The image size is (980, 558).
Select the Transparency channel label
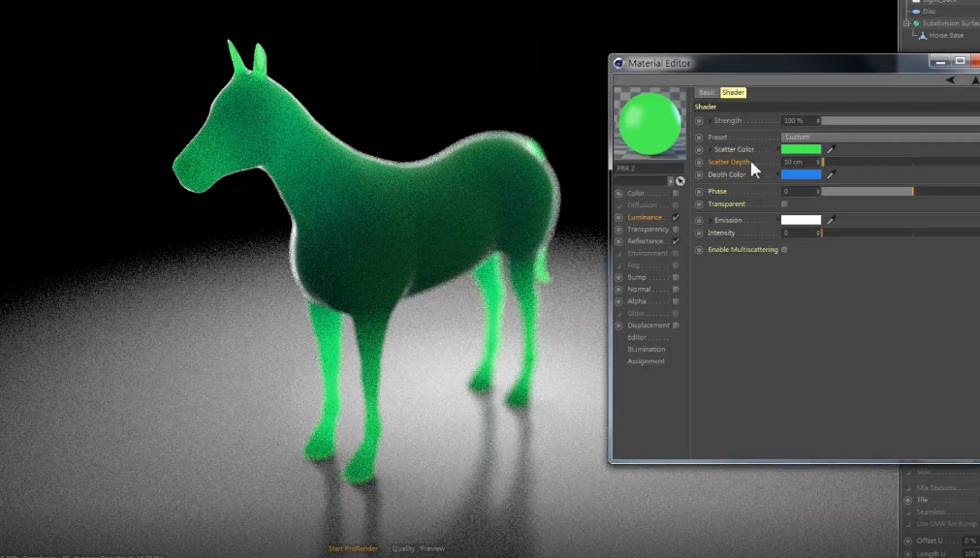[x=648, y=230]
